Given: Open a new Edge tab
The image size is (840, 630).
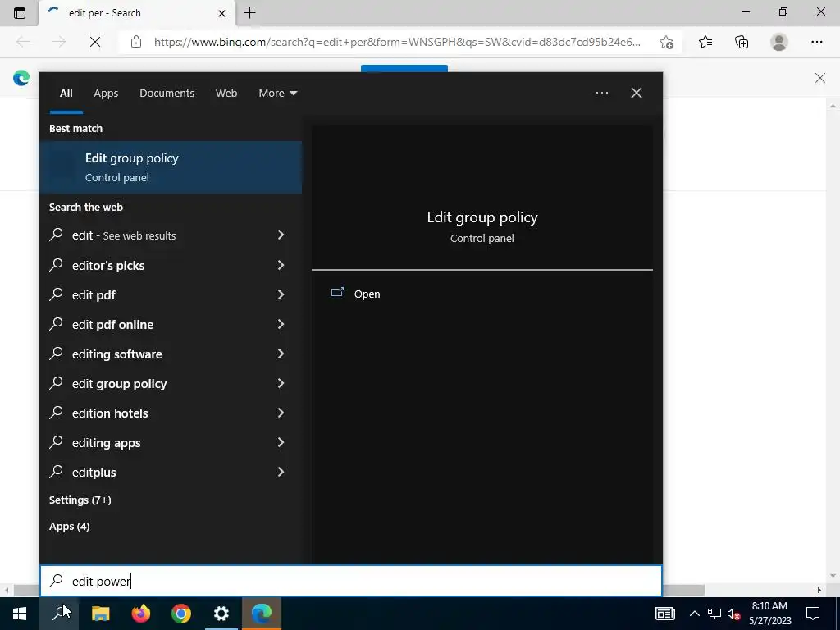Looking at the screenshot, I should (x=249, y=13).
